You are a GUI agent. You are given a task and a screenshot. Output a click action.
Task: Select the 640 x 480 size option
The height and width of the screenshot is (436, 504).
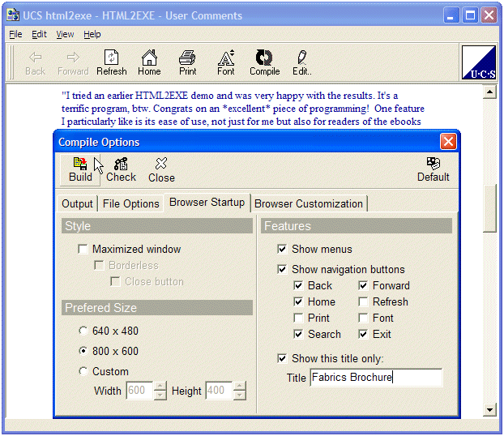click(83, 331)
